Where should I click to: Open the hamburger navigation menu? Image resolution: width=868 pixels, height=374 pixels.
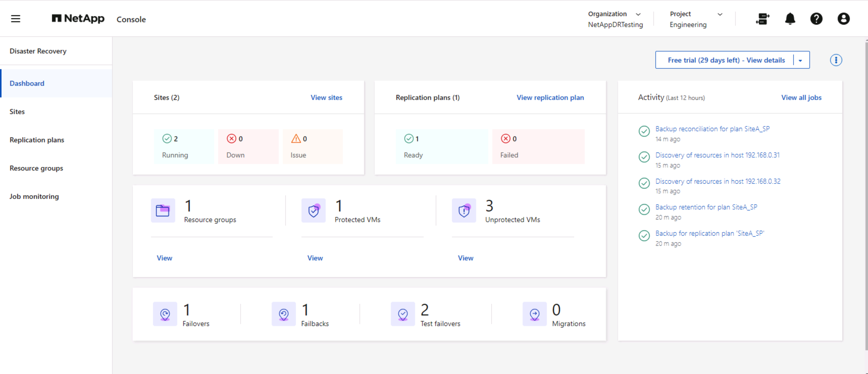pos(15,19)
